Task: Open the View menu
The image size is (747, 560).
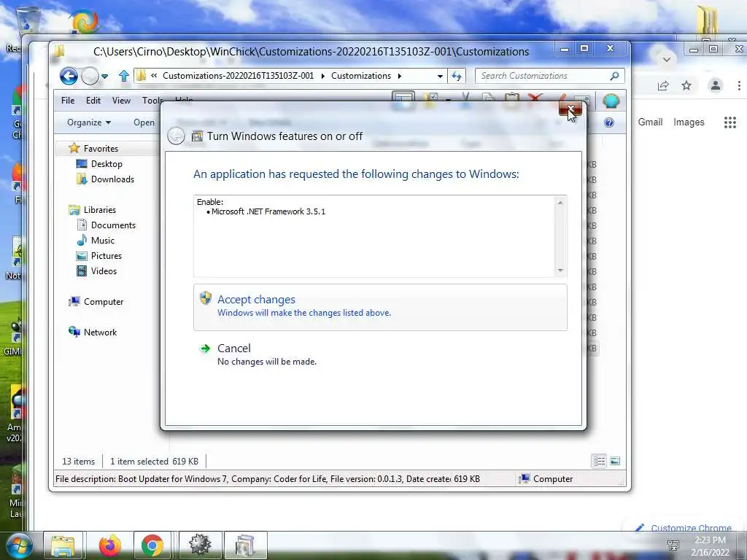Action: (121, 101)
